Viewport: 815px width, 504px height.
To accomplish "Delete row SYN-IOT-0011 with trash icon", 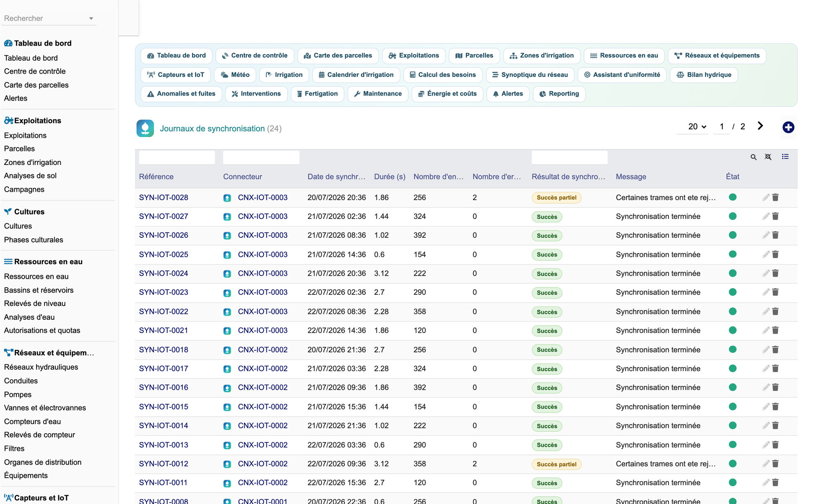I will (x=776, y=483).
